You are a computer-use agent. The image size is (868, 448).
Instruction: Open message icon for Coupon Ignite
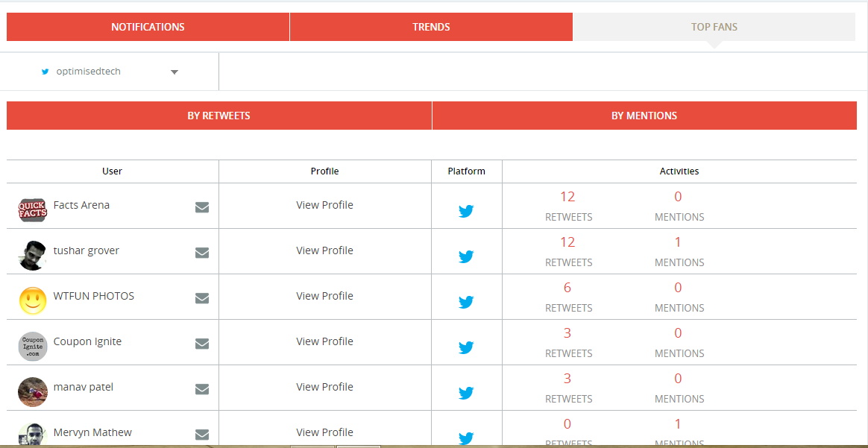click(x=202, y=344)
